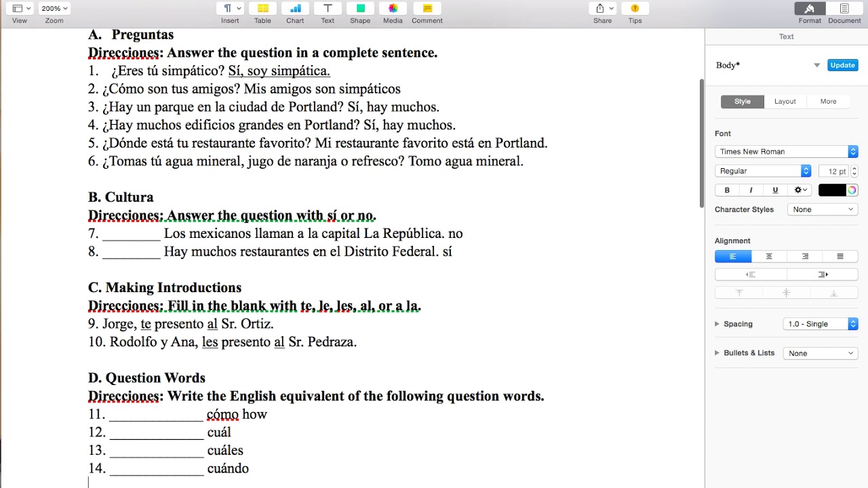Screen dimensions: 868x488
Task: Click the 12 pt font size field
Action: point(834,171)
